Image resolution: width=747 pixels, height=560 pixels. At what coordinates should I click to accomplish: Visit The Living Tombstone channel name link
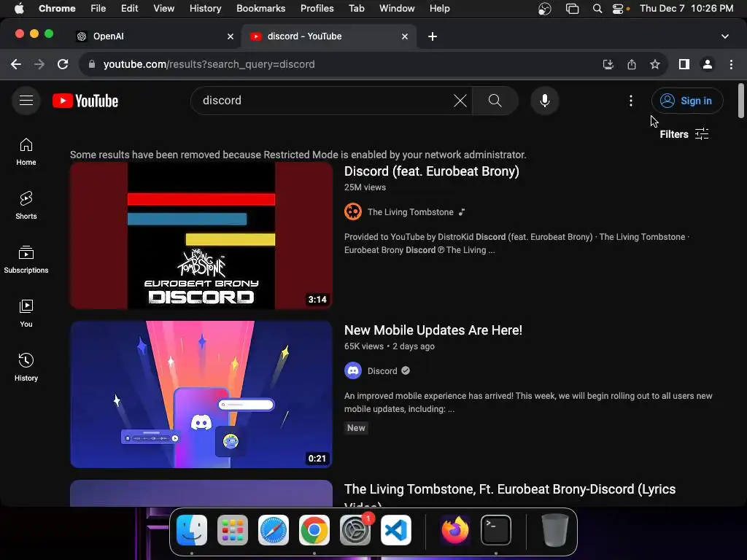(x=410, y=212)
